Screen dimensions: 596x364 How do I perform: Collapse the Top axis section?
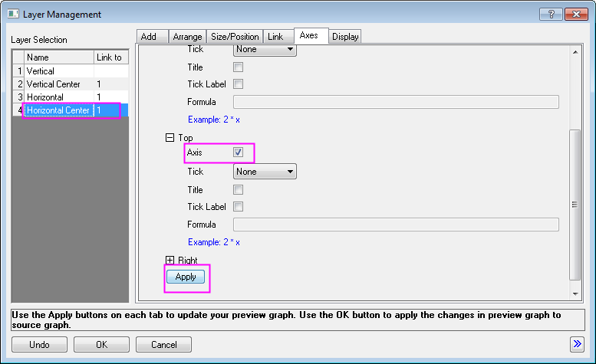(170, 138)
